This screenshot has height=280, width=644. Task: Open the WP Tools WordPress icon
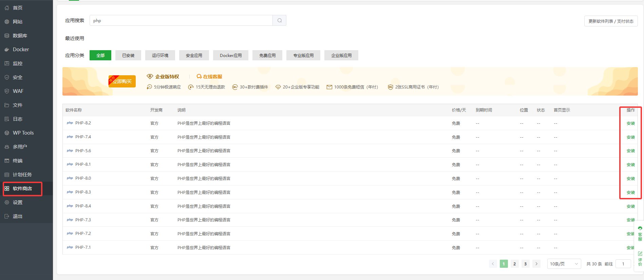click(x=7, y=133)
